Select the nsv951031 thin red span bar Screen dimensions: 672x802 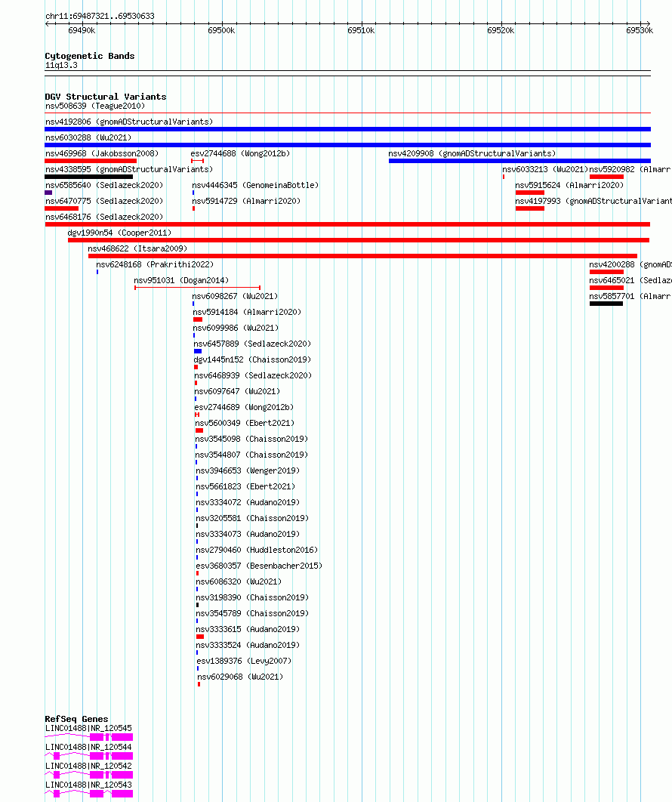tap(197, 288)
